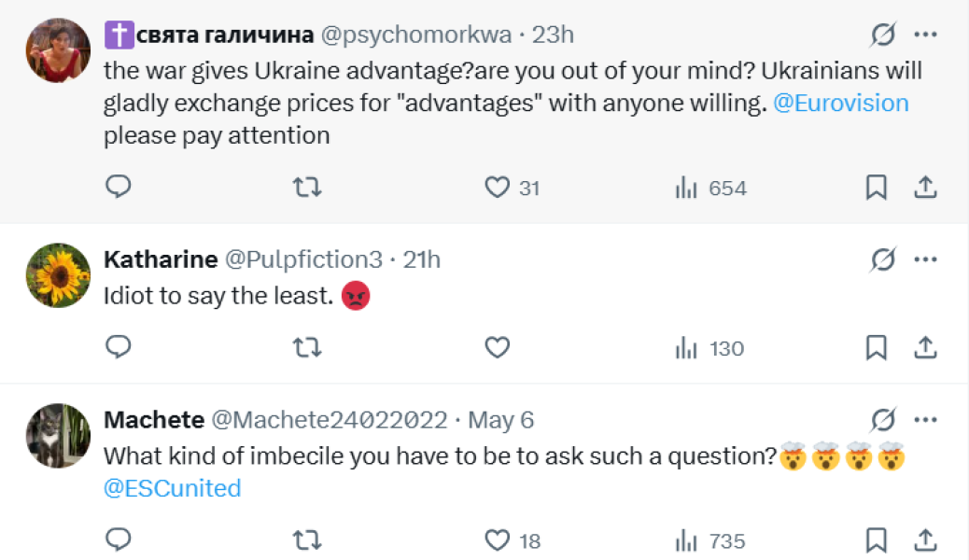Share Machete's tweet

click(x=925, y=540)
